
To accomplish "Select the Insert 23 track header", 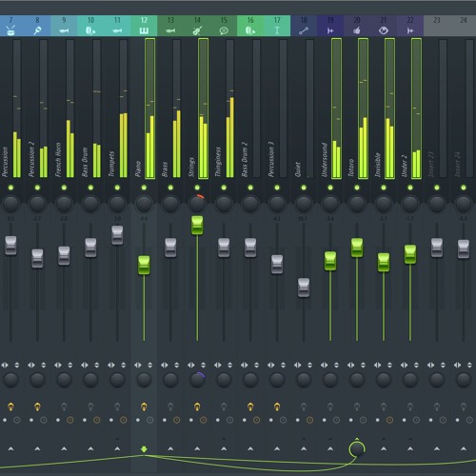I will (437, 26).
